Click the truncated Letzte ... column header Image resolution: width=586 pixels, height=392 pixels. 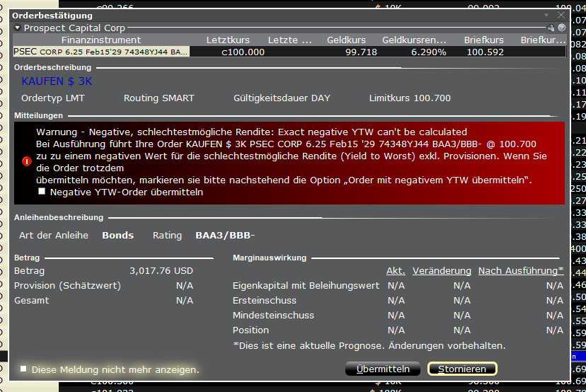tap(289, 40)
